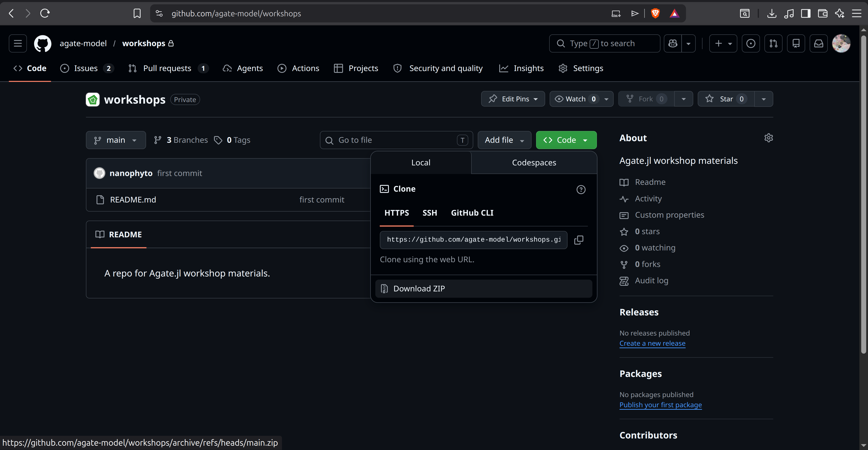Expand the Copilot dropdown arrow
The image size is (868, 450).
[689, 43]
